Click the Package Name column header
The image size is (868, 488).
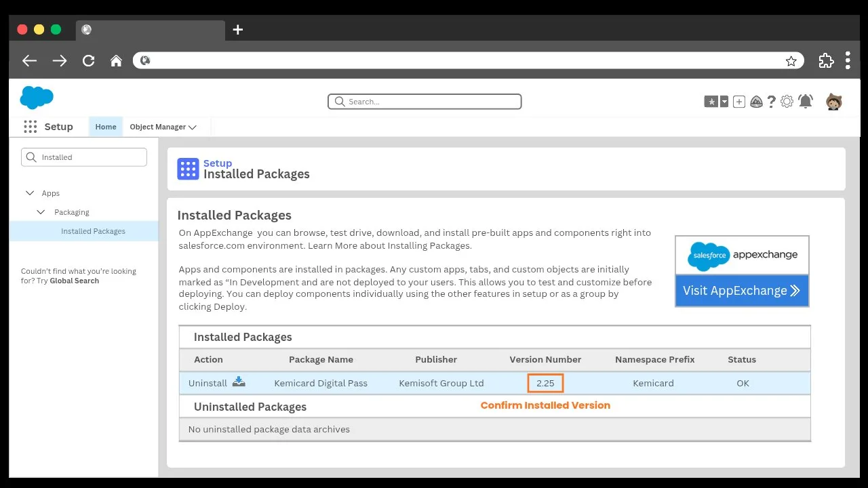coord(321,360)
